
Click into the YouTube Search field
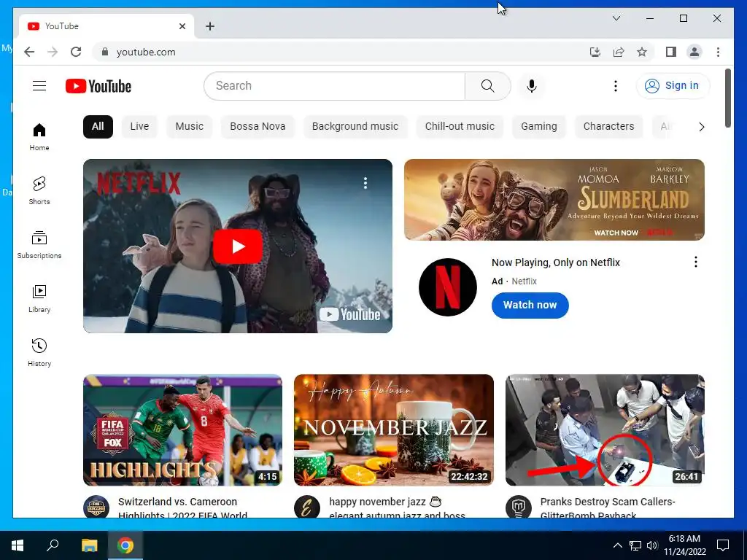pyautogui.click(x=334, y=86)
